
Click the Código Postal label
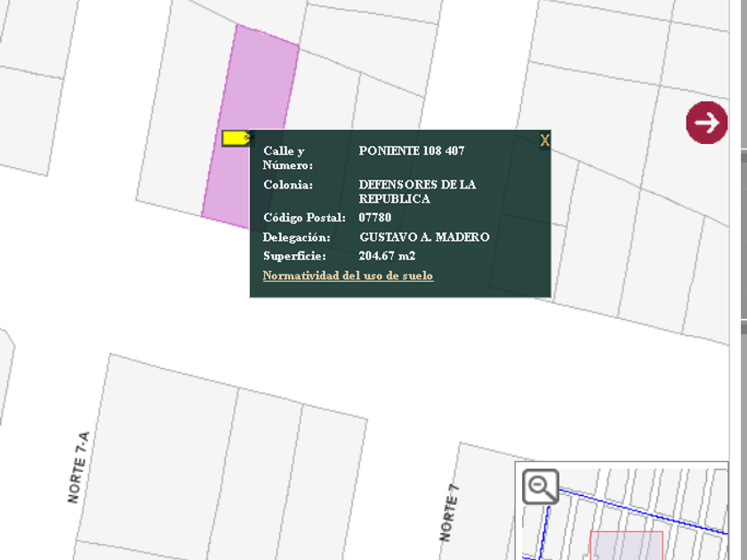point(303,218)
